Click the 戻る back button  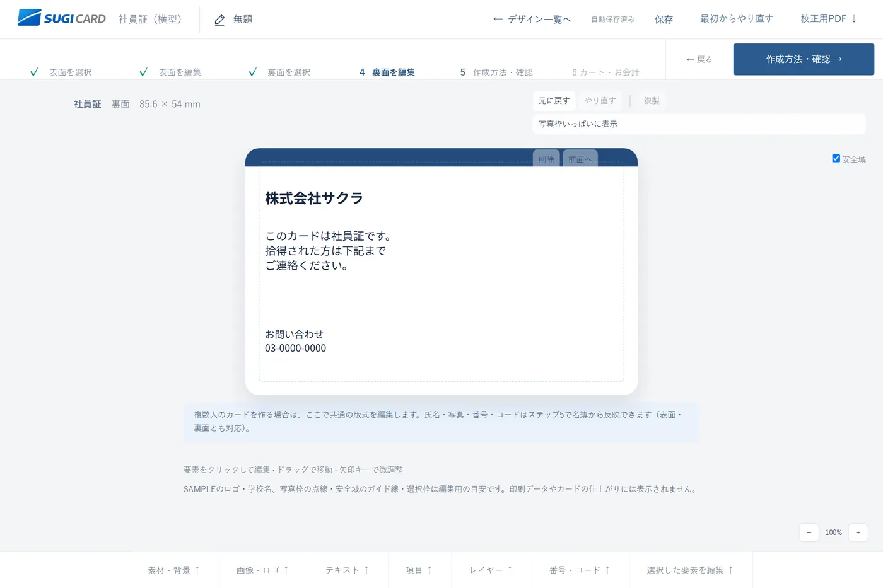click(699, 59)
